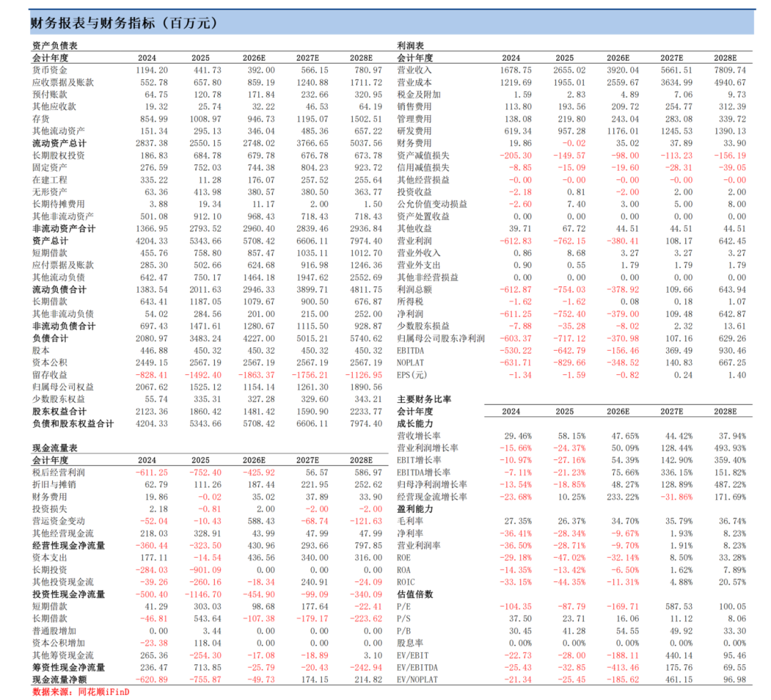Click the 数据来源 同花顺iFinD source note

tap(81, 692)
